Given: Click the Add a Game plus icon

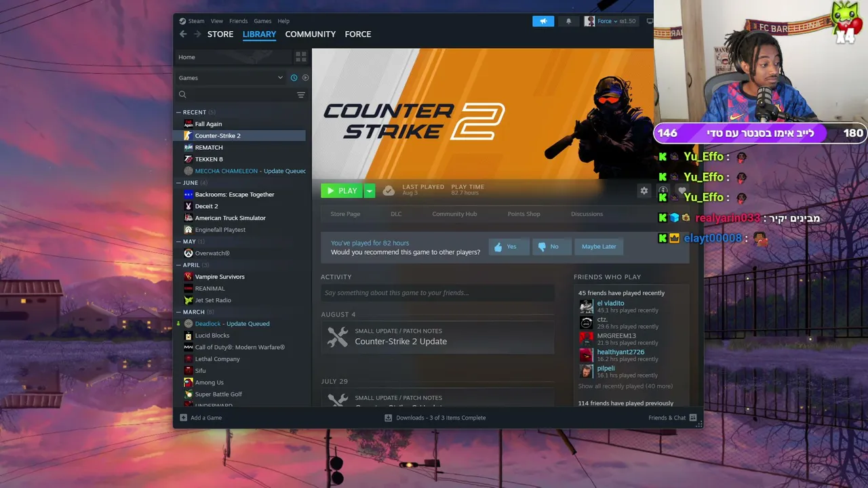Looking at the screenshot, I should 184,418.
